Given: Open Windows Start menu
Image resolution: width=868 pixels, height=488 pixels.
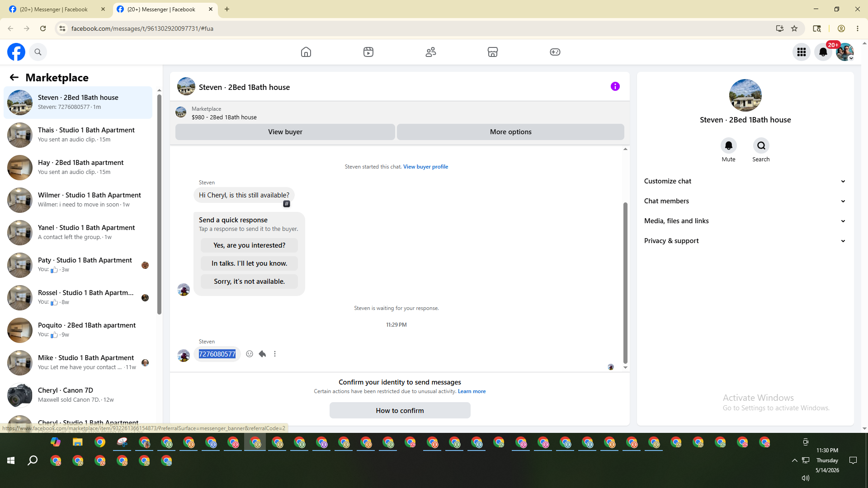Looking at the screenshot, I should 11,460.
